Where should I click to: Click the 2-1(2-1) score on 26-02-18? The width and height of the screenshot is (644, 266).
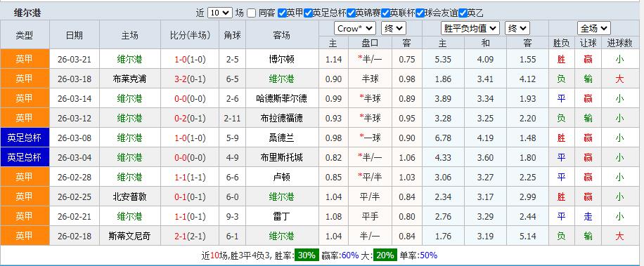(x=190, y=237)
